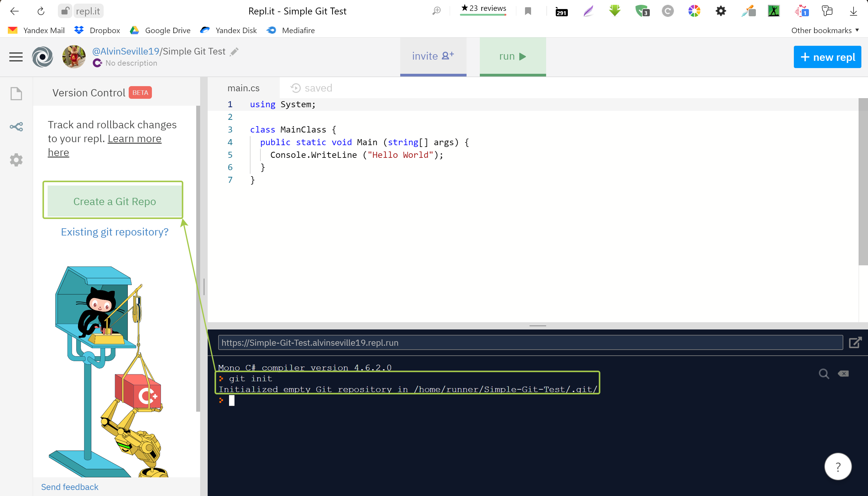This screenshot has height=496, width=868.
Task: Open Google Drive bookmark
Action: [160, 30]
